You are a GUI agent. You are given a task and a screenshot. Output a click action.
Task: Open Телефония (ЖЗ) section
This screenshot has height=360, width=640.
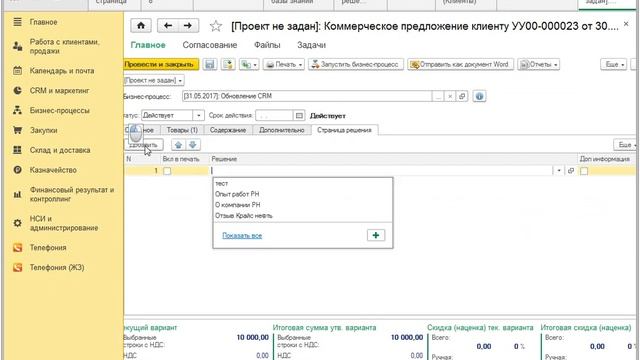(x=57, y=267)
